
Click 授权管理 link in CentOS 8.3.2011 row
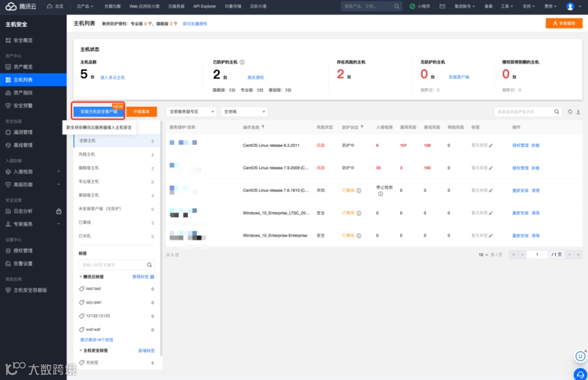pyautogui.click(x=520, y=145)
